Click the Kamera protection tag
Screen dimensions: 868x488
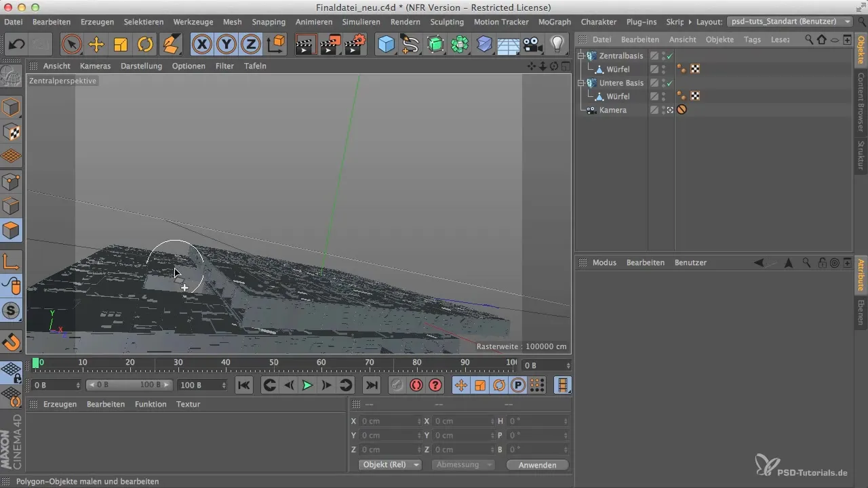click(x=682, y=110)
